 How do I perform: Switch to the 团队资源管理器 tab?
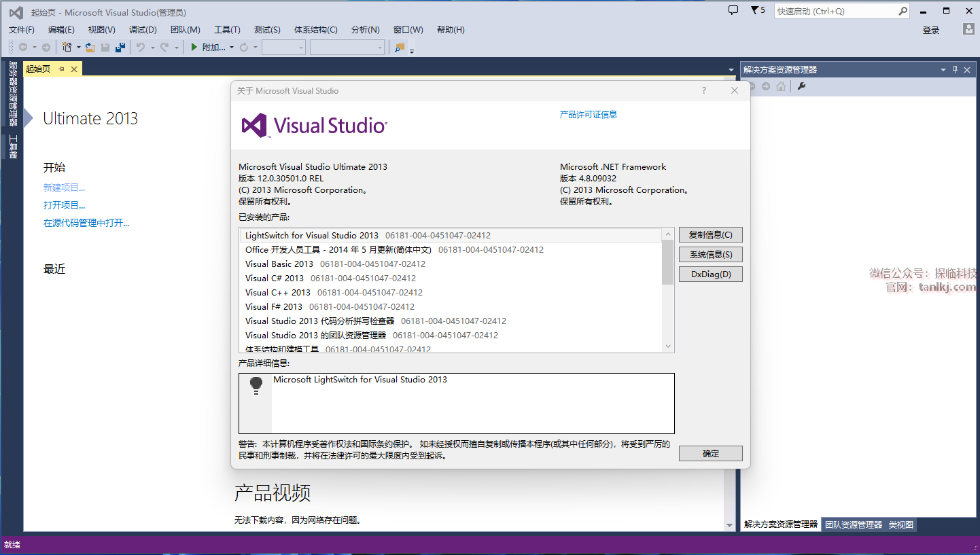pos(853,524)
